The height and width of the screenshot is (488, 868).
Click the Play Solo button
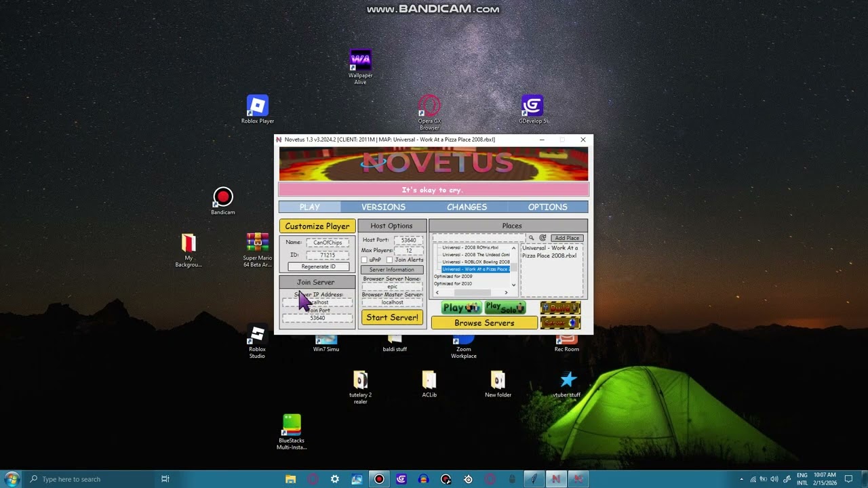tap(505, 308)
